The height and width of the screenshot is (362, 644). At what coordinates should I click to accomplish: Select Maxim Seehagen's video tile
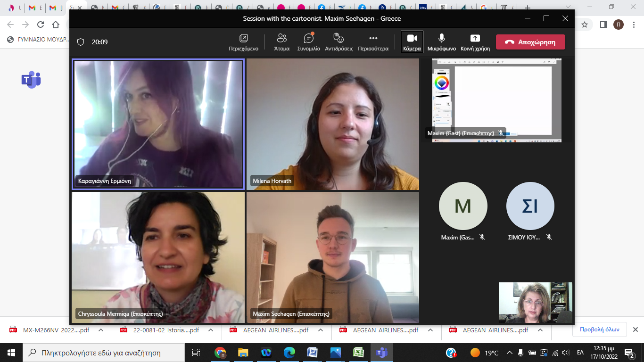point(332,257)
